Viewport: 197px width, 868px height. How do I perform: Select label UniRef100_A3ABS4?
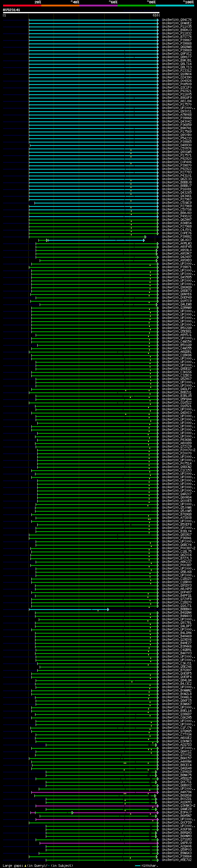[177, 224]
